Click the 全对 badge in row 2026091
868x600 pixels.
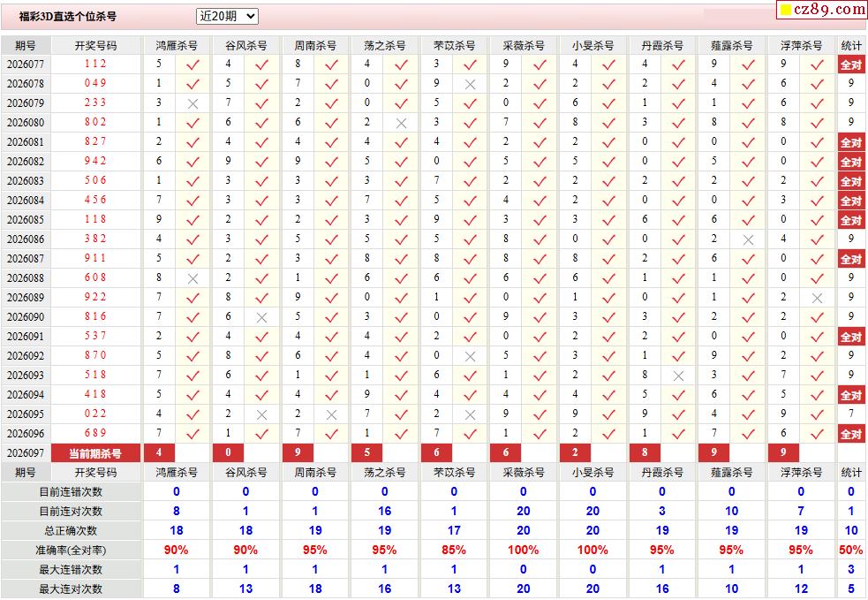(x=850, y=337)
